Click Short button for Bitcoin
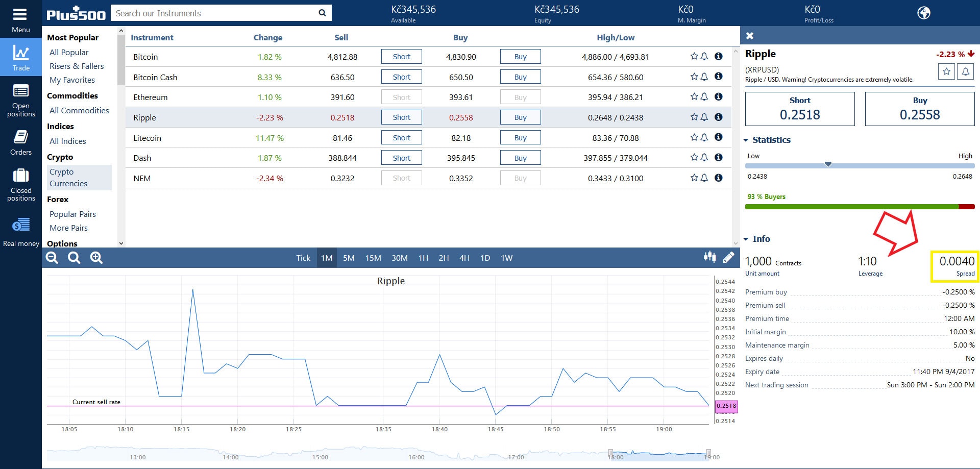The width and height of the screenshot is (980, 469). 402,57
